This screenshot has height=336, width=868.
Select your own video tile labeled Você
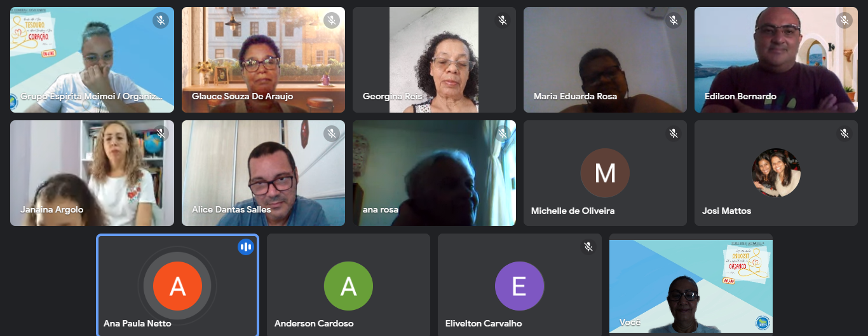691,284
